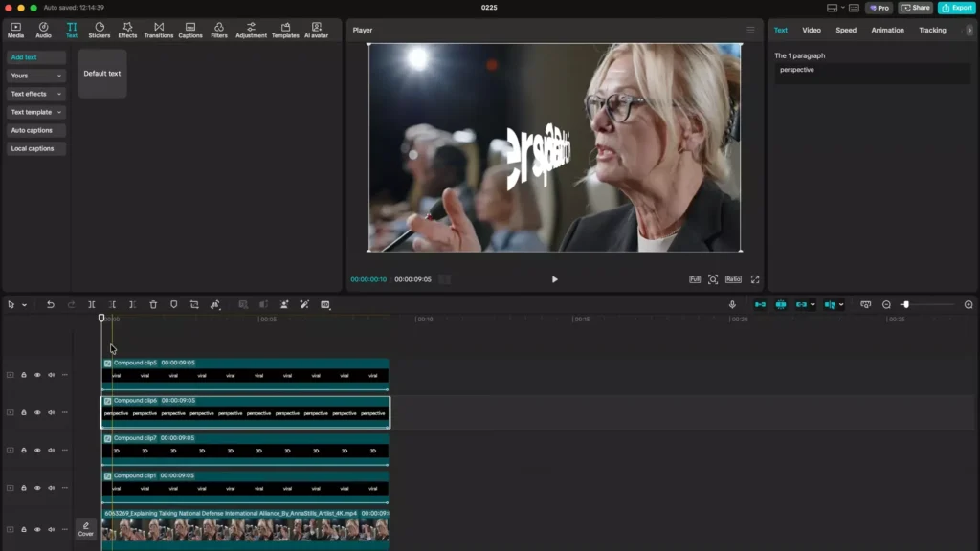Select the AI avatar panel
980x551 pixels.
tap(317, 29)
